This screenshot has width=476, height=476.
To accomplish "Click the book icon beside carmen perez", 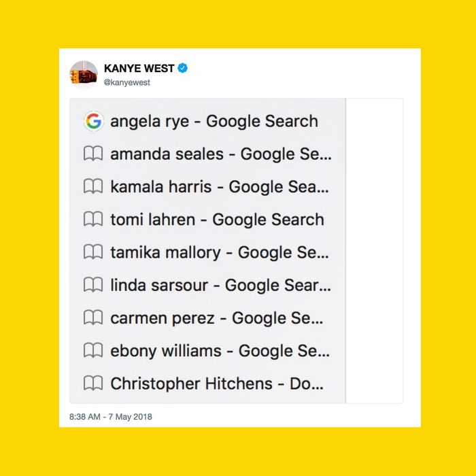I will click(x=93, y=318).
